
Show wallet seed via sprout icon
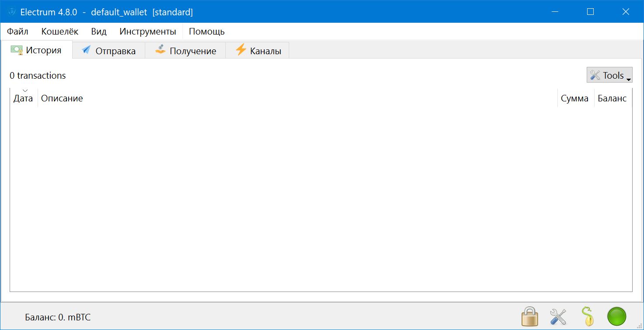tap(587, 316)
